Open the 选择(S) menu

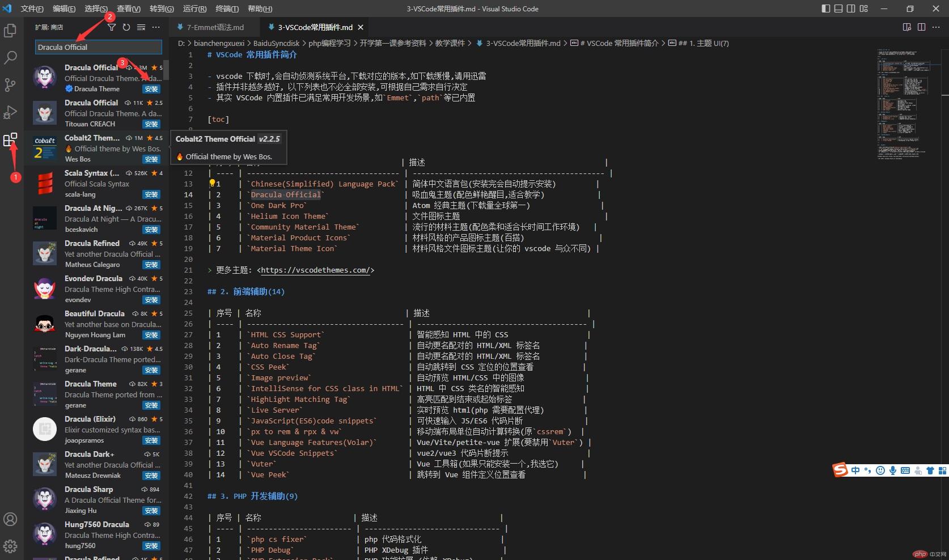(96, 9)
